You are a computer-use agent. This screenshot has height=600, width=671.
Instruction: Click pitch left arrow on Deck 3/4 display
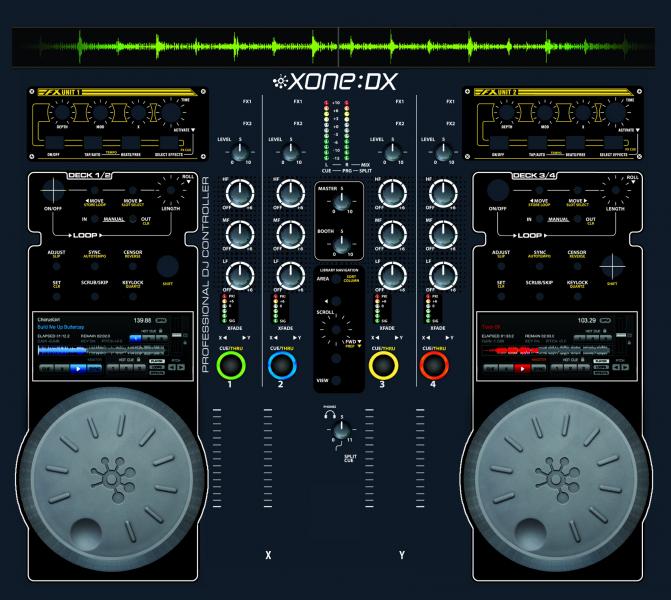pos(617,368)
